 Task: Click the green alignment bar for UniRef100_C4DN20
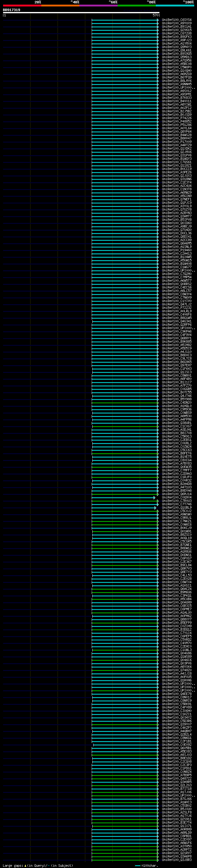(x=125, y=403)
